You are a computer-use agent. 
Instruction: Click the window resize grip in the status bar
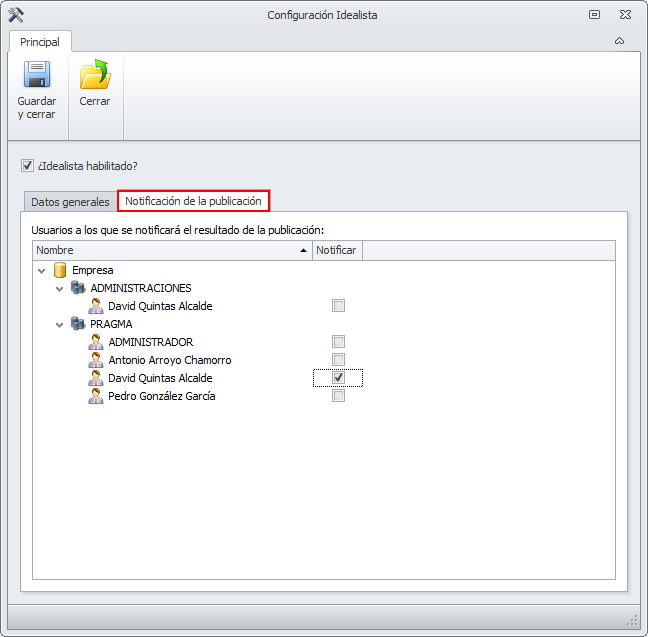click(633, 621)
